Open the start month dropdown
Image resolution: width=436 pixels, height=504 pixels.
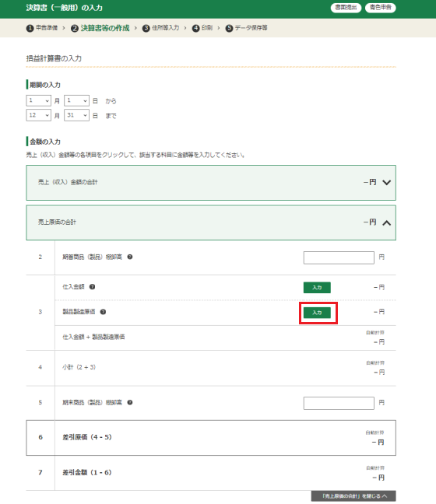38,100
